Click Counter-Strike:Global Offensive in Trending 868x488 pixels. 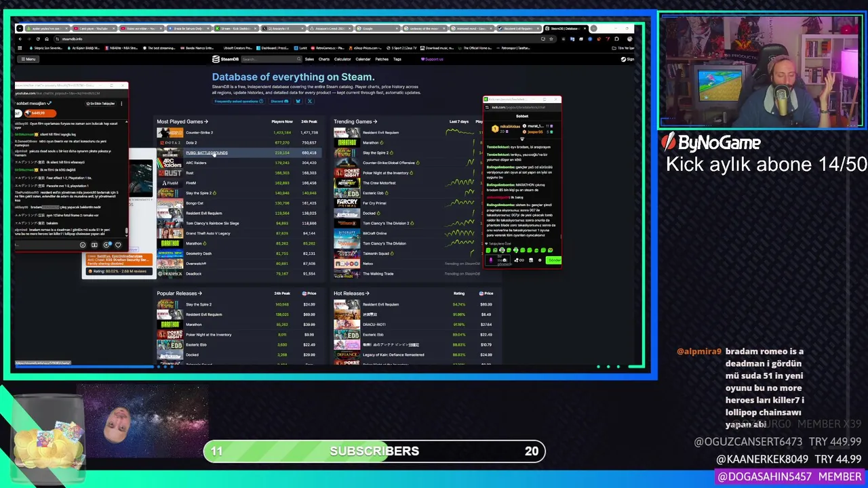pos(389,163)
